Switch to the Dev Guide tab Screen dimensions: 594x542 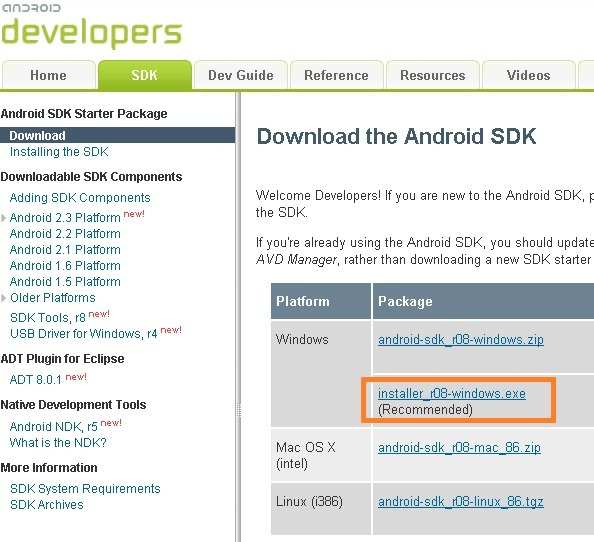pyautogui.click(x=241, y=75)
